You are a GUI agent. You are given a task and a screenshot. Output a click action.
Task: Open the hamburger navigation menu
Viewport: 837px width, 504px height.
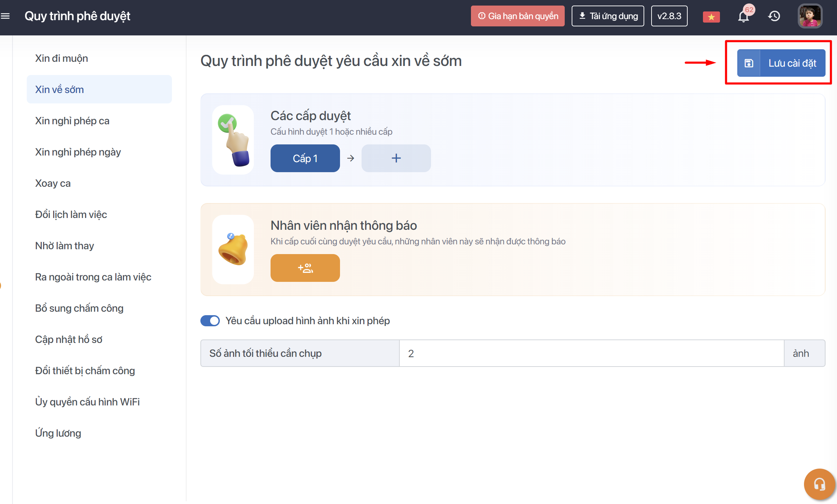point(5,16)
